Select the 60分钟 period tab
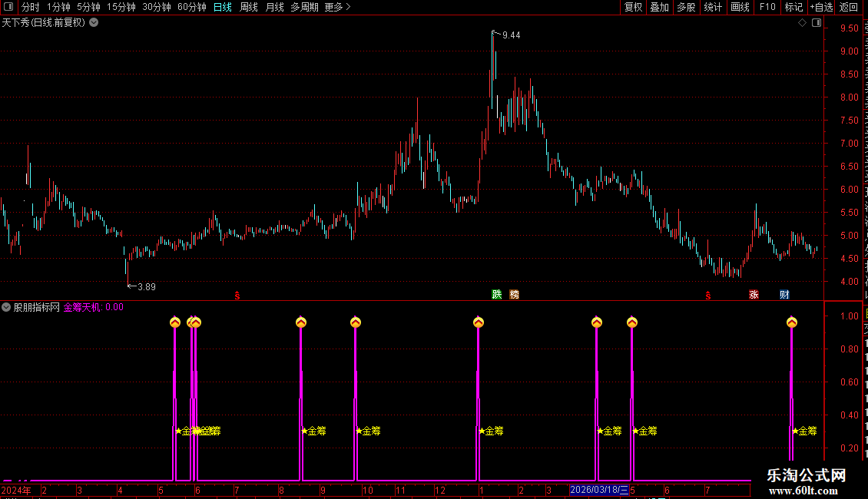Image resolution: width=868 pixels, height=499 pixels. point(191,7)
